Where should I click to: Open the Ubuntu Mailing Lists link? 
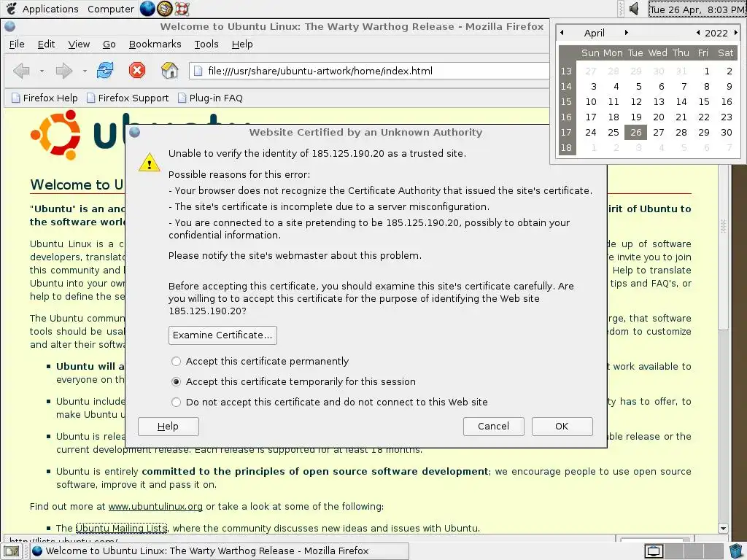click(121, 529)
